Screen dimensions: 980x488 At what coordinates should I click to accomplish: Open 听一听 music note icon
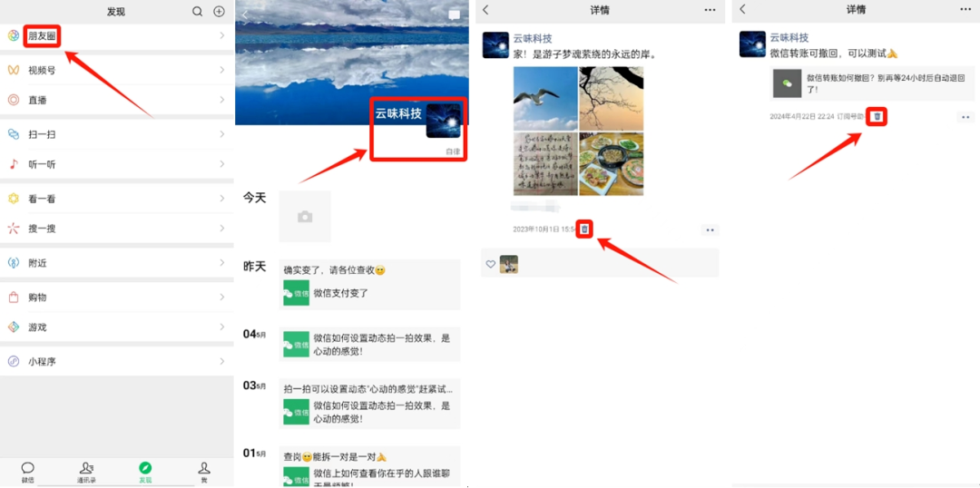coord(13,164)
